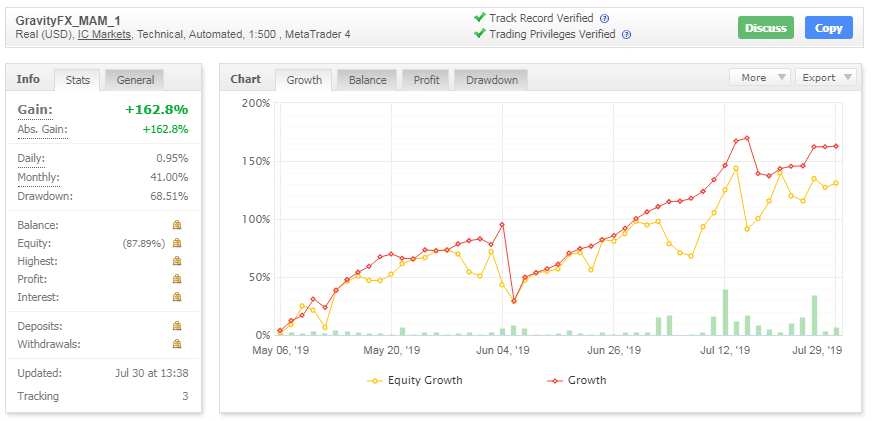The width and height of the screenshot is (872, 421).
Task: Switch to the Drawdown chart tab
Action: [x=491, y=80]
